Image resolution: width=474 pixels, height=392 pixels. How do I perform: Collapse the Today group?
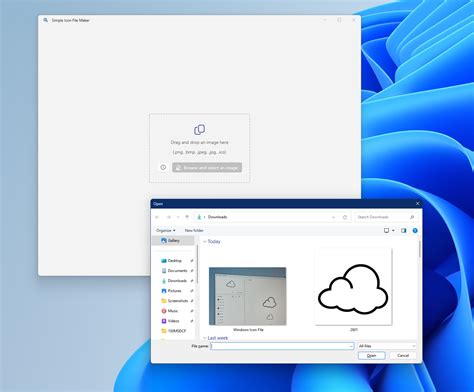pos(205,241)
